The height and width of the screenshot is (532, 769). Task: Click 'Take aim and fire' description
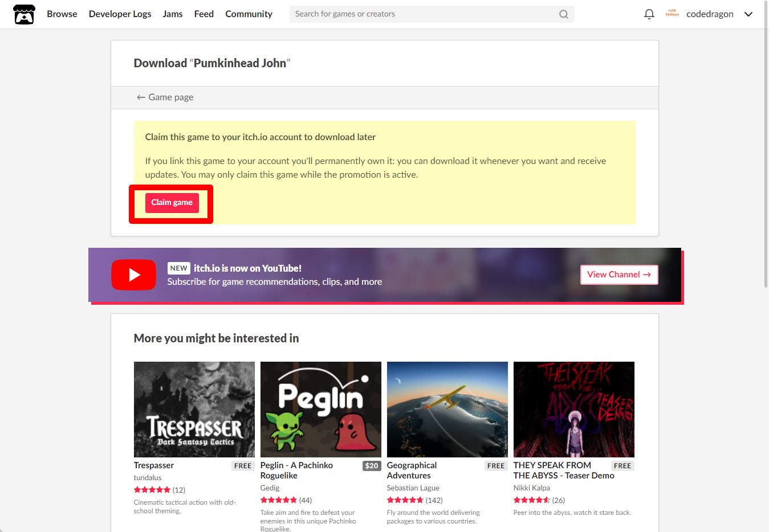point(308,521)
